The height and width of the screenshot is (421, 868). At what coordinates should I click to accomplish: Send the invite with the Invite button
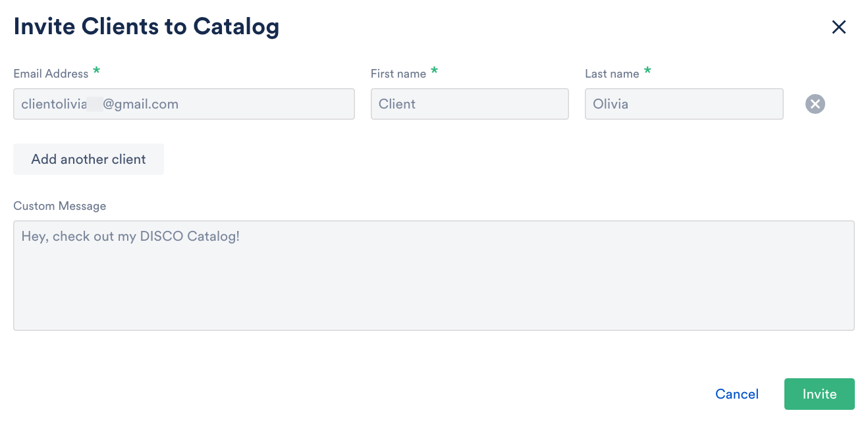click(x=819, y=394)
